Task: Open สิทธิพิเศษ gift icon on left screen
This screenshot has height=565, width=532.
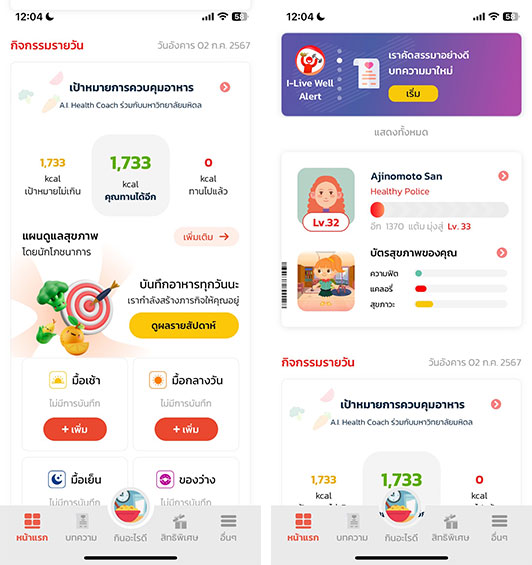Action: 179,522
